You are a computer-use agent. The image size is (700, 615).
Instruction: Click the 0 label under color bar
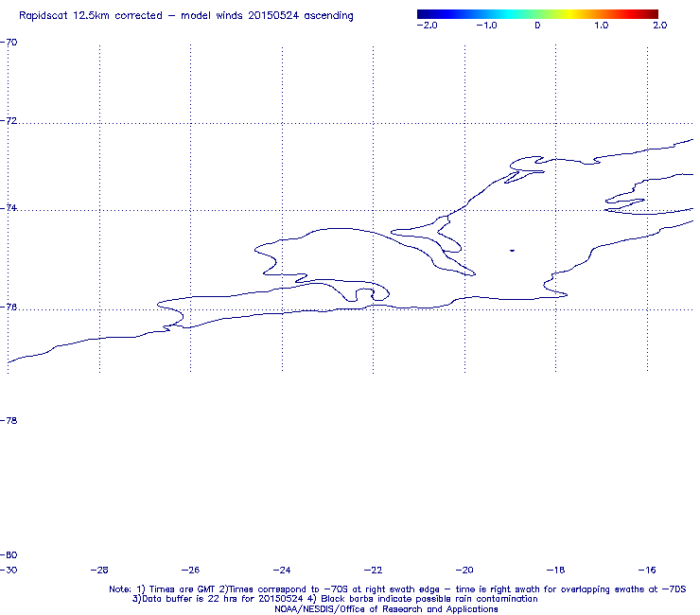(537, 26)
